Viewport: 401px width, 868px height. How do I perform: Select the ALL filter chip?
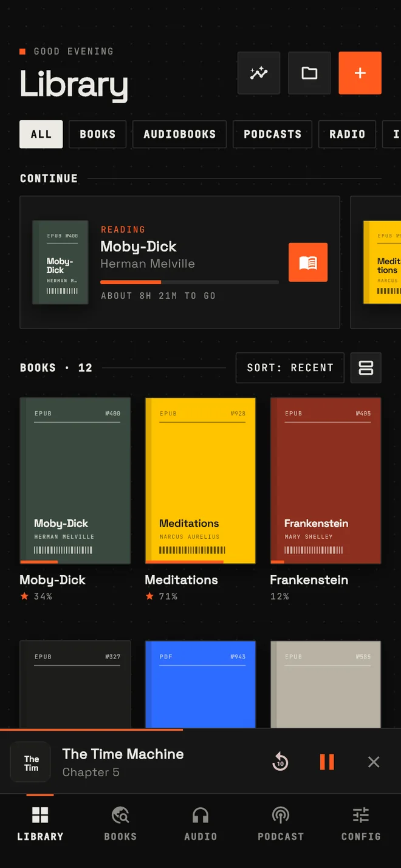point(41,134)
